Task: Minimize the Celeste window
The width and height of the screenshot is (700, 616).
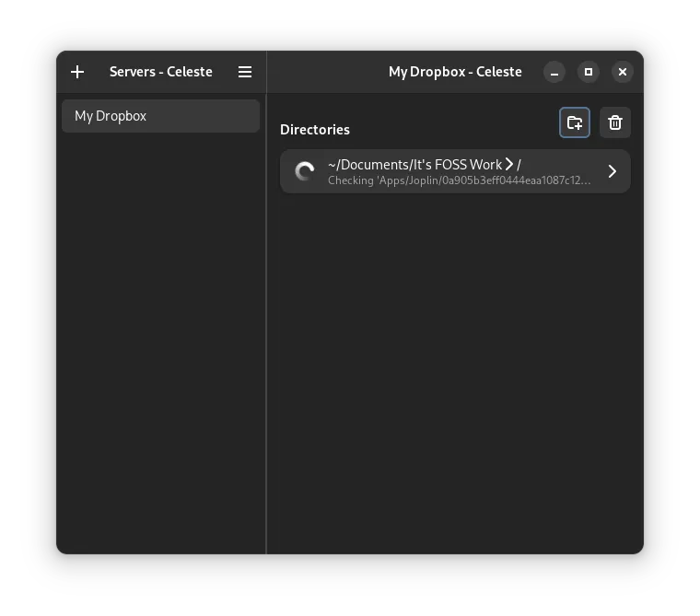Action: (554, 72)
